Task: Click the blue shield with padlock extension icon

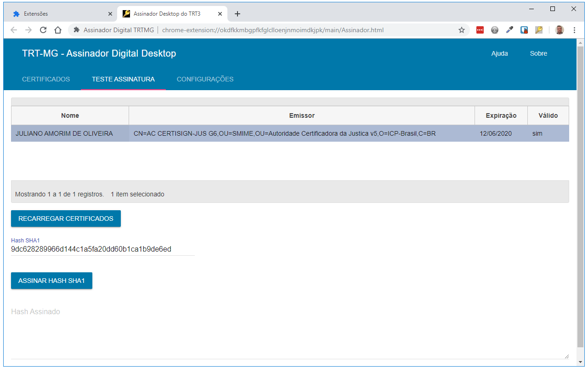Action: tap(524, 30)
